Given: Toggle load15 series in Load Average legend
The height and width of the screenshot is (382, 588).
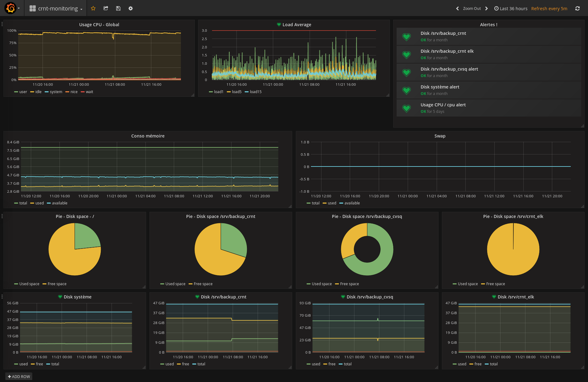Looking at the screenshot, I should (x=255, y=92).
